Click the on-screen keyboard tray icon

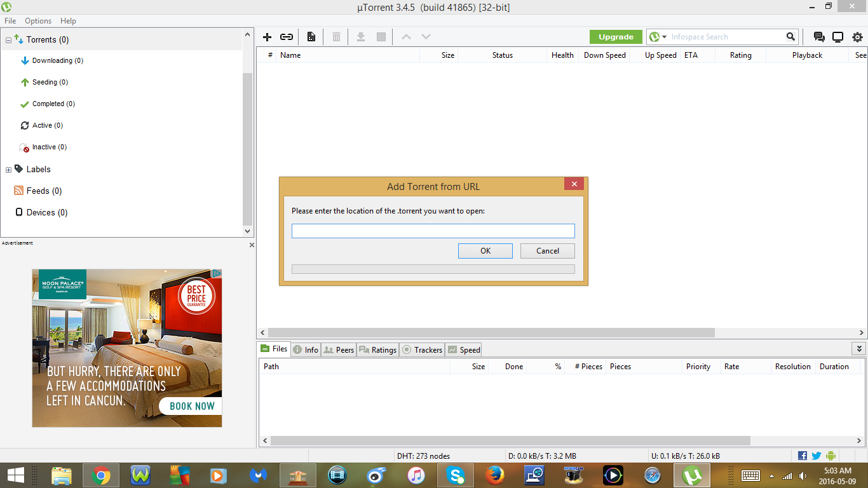pos(750,475)
